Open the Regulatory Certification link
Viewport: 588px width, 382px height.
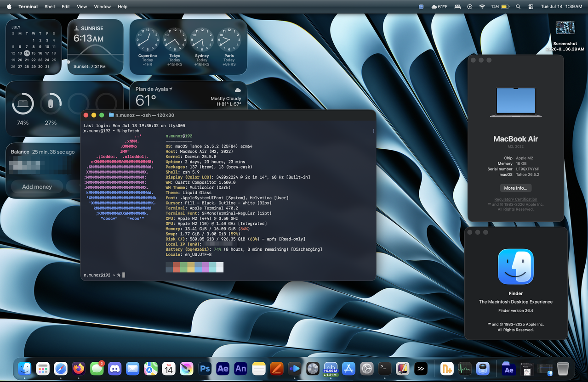[515, 199]
